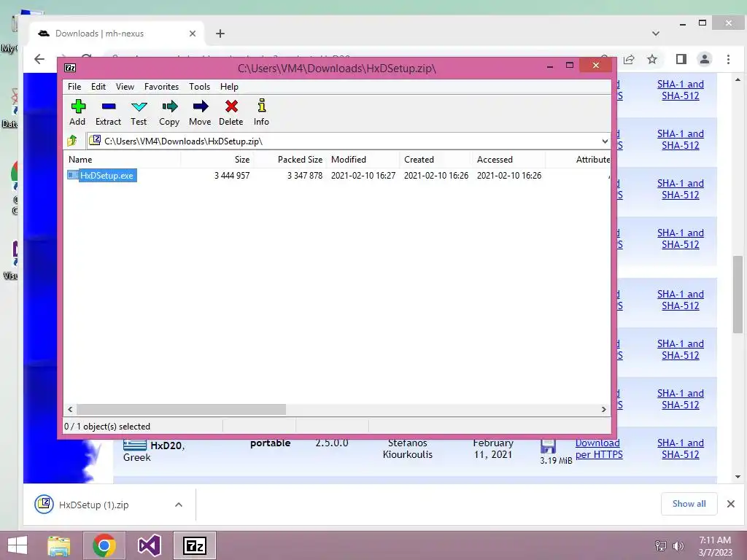Open the Tools menu

(x=199, y=87)
